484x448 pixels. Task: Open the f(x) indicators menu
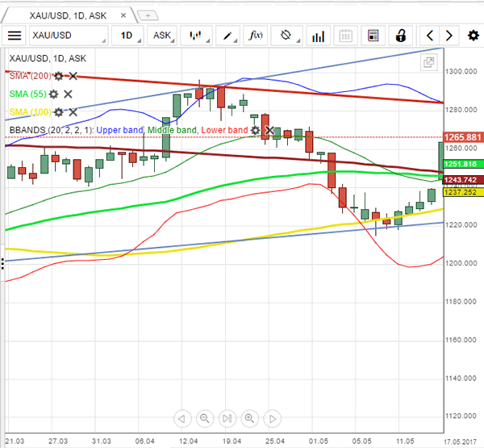click(x=255, y=36)
